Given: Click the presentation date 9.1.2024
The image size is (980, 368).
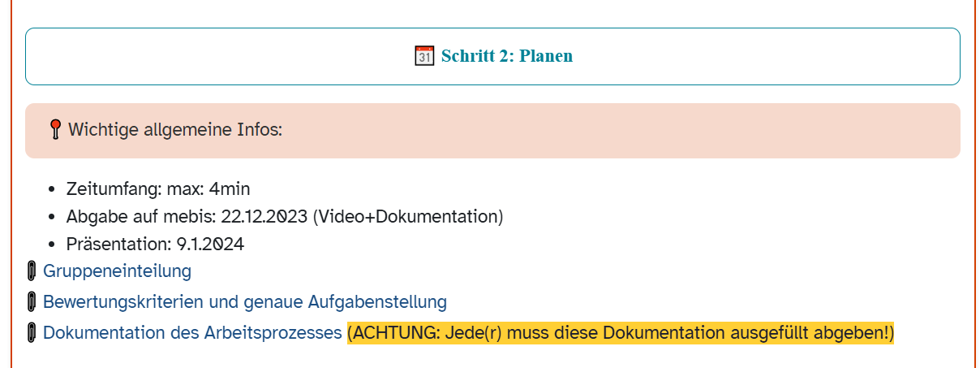Looking at the screenshot, I should [210, 244].
